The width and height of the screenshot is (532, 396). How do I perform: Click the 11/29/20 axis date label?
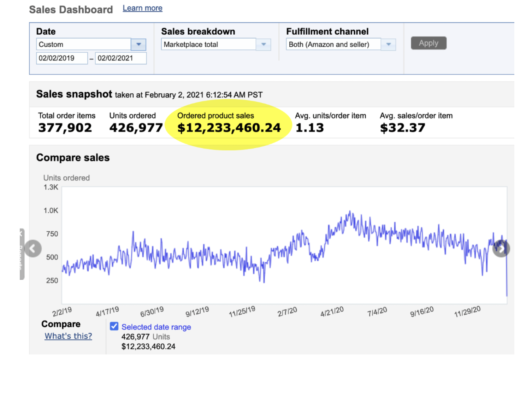(x=467, y=311)
